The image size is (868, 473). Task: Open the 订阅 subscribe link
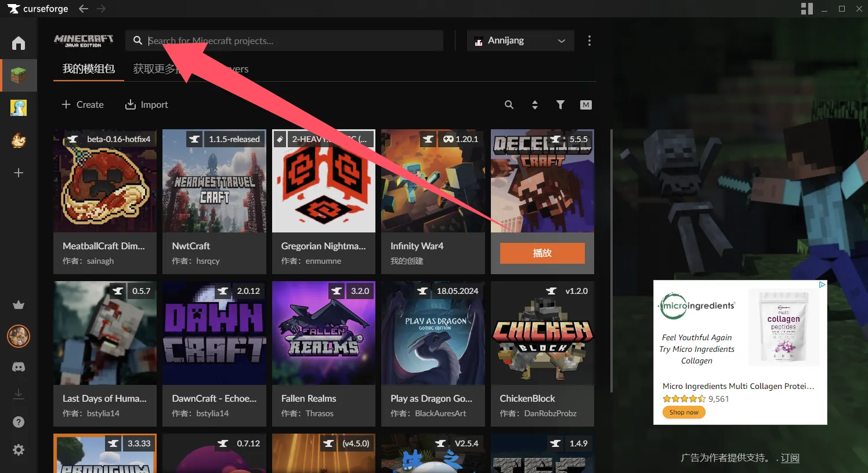click(790, 458)
